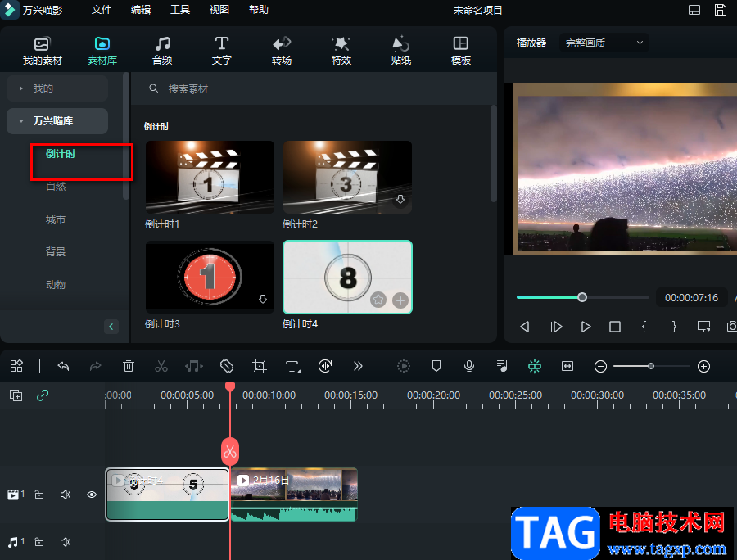Open the 贴纸 stickers tab
The width and height of the screenshot is (737, 560).
401,51
